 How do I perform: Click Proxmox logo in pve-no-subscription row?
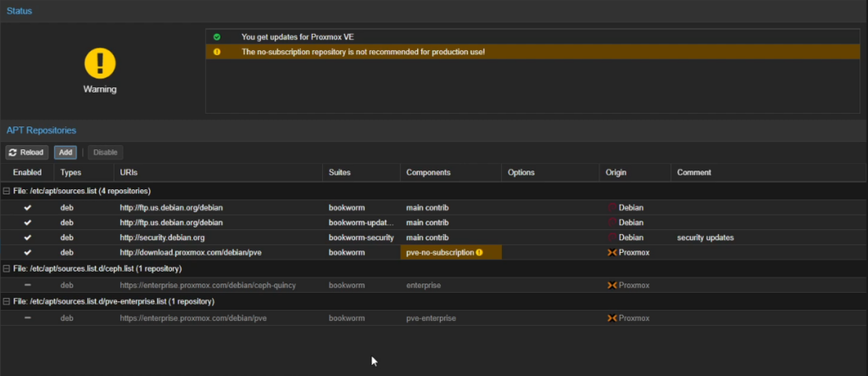(612, 252)
